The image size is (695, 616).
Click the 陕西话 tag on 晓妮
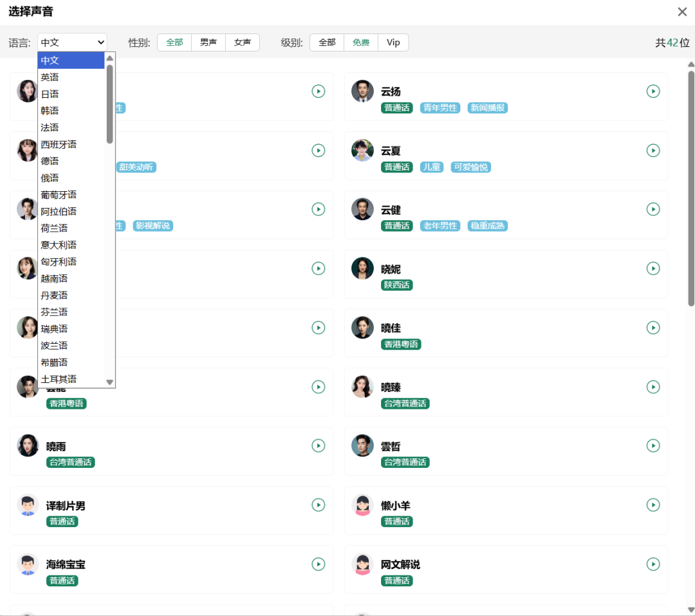click(x=396, y=285)
